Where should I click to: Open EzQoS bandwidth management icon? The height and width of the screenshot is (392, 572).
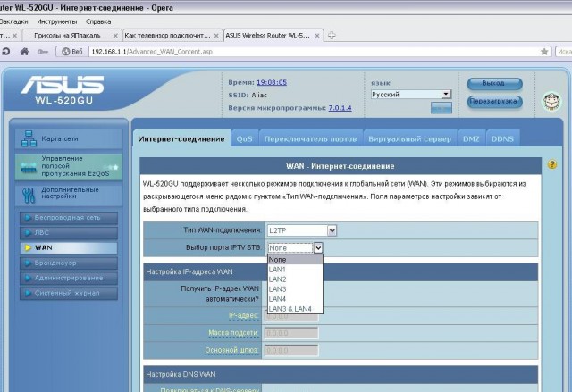[29, 167]
